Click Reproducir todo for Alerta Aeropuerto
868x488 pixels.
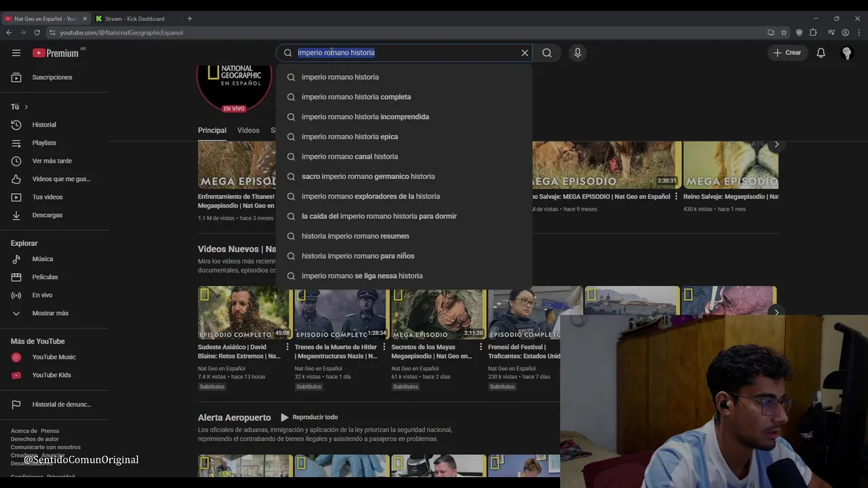(x=309, y=418)
